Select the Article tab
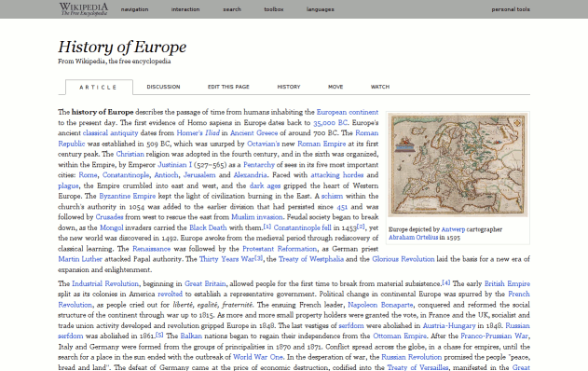 [x=99, y=87]
